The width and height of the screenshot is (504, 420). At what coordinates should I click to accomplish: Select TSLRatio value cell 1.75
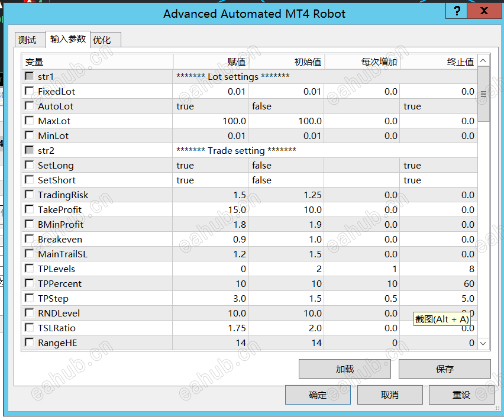pos(211,328)
